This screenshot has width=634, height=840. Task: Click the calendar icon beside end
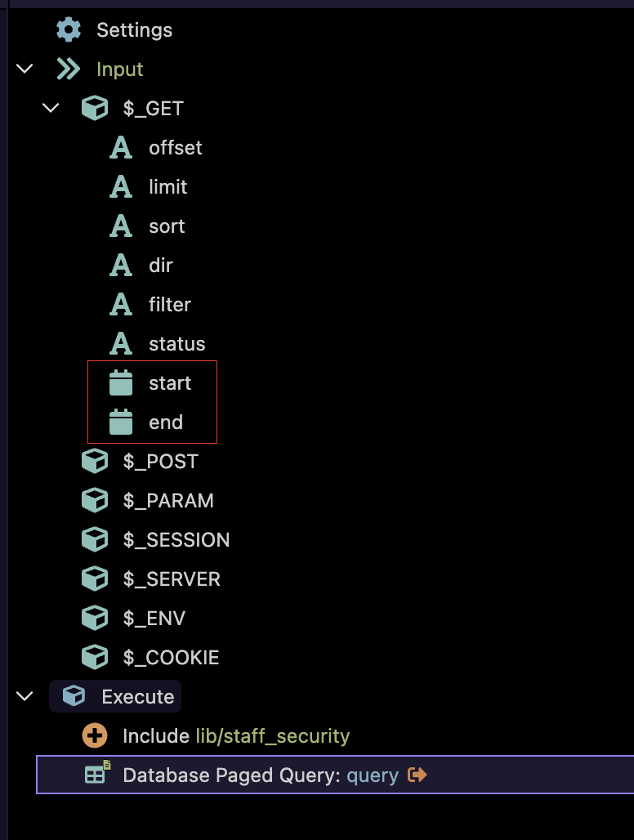tap(121, 422)
